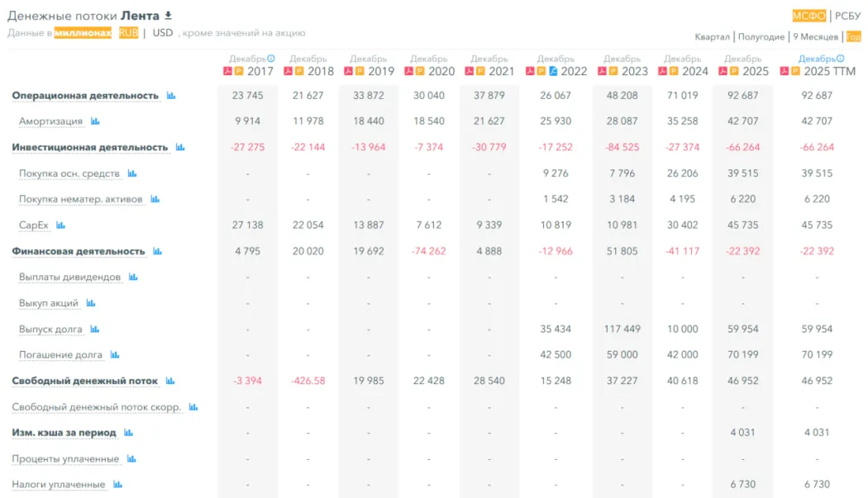
Task: Open the red PDF report for 2017
Action: click(x=228, y=72)
